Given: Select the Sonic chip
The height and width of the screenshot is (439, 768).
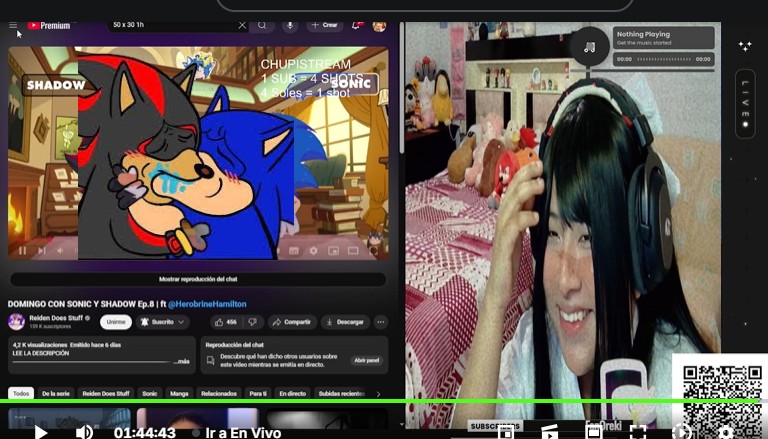Looking at the screenshot, I should point(150,393).
